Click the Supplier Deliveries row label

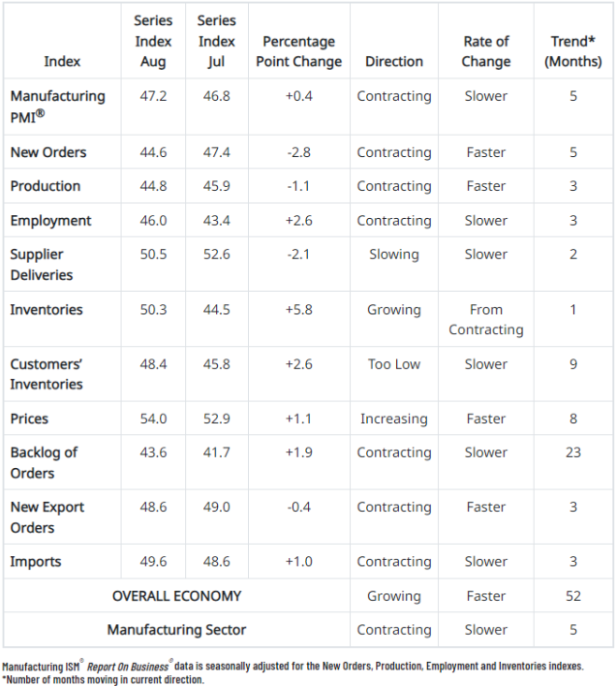(42, 265)
